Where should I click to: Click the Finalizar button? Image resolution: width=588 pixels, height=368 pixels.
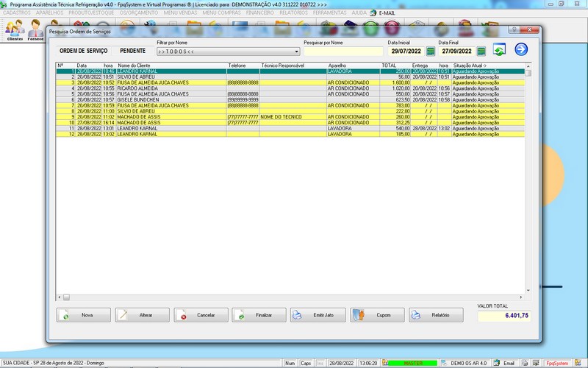click(x=259, y=315)
